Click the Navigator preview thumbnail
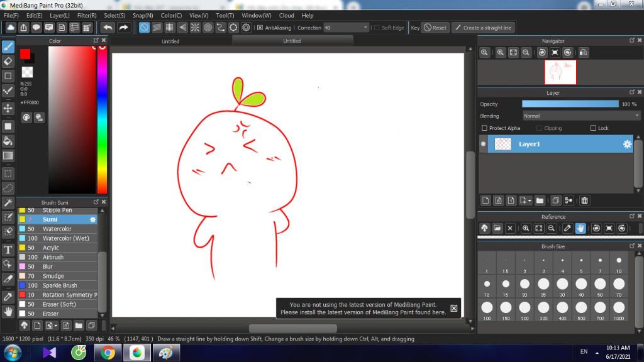 click(560, 72)
